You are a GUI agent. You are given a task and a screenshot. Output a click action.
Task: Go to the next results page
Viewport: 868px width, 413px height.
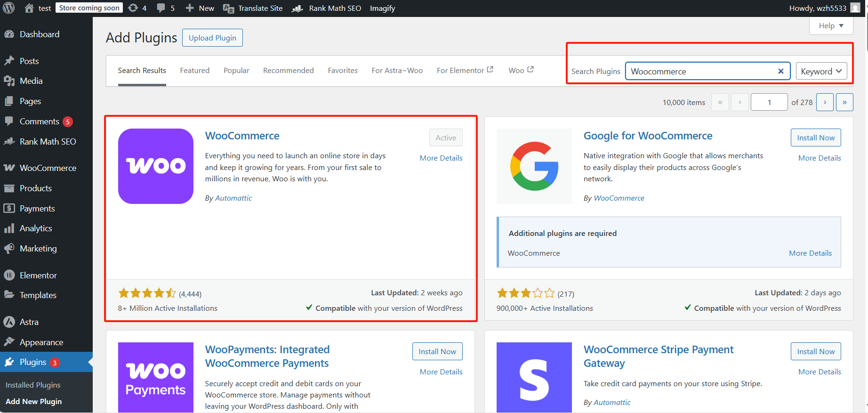coord(825,102)
